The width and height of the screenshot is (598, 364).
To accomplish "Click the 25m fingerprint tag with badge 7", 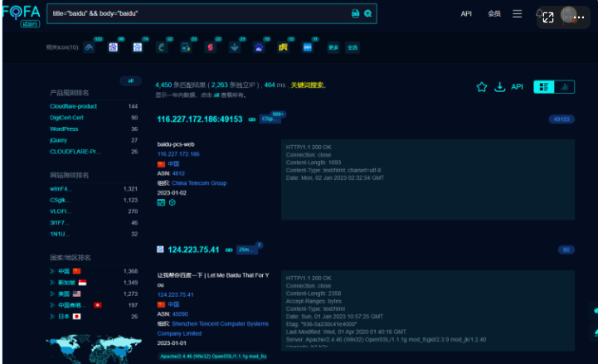I will click(x=246, y=250).
